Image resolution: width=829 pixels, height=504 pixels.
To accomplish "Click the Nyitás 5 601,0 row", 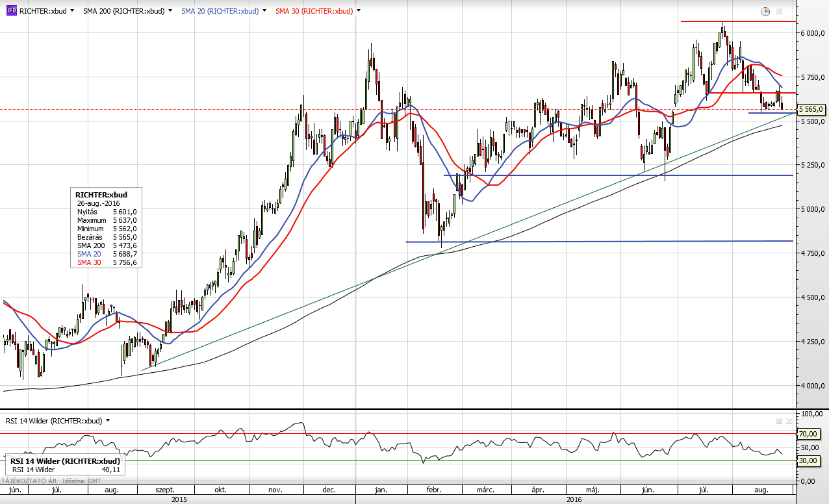I will click(x=107, y=212).
